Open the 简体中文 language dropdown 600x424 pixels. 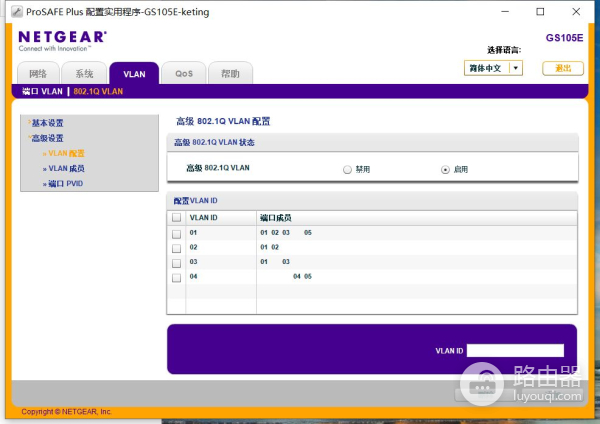[x=493, y=68]
